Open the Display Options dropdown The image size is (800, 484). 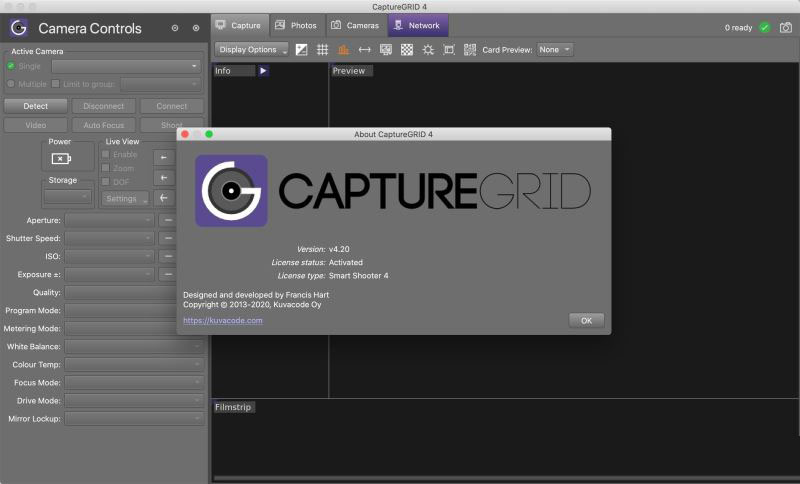[x=252, y=49]
